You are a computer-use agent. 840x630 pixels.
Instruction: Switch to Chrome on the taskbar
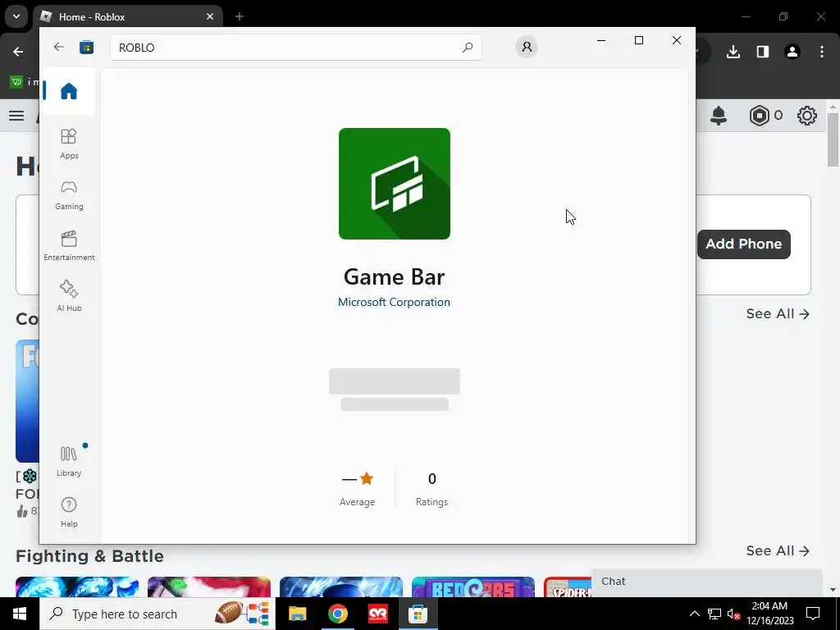click(x=337, y=614)
